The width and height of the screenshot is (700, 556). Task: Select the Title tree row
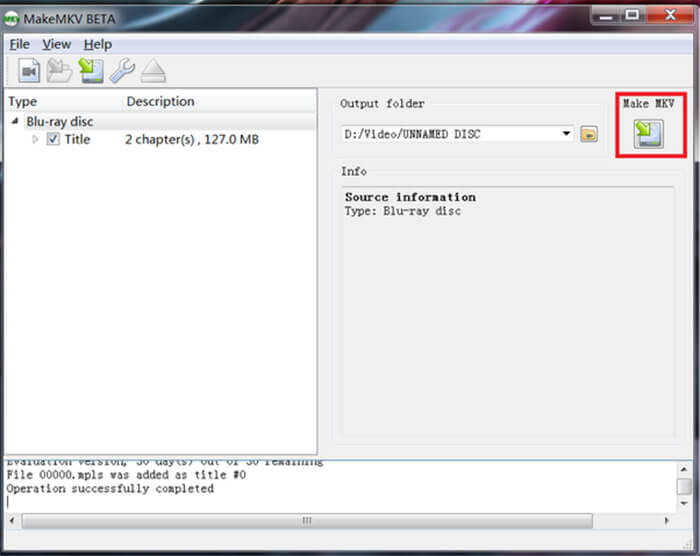pyautogui.click(x=161, y=139)
